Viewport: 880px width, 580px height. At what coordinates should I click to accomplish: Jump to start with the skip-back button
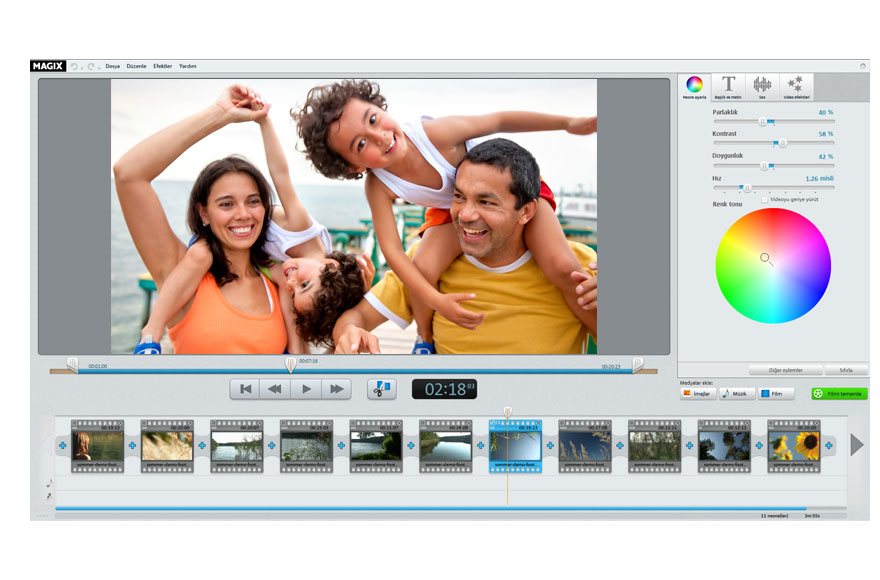point(245,389)
